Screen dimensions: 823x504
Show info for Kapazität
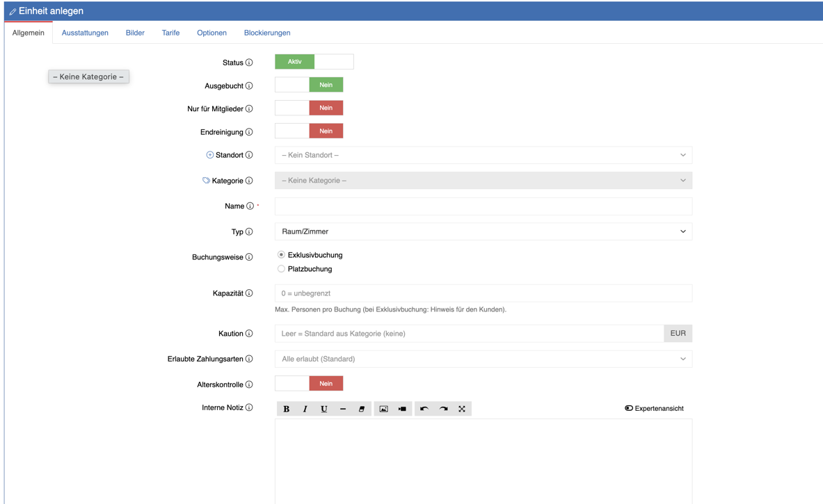point(249,293)
